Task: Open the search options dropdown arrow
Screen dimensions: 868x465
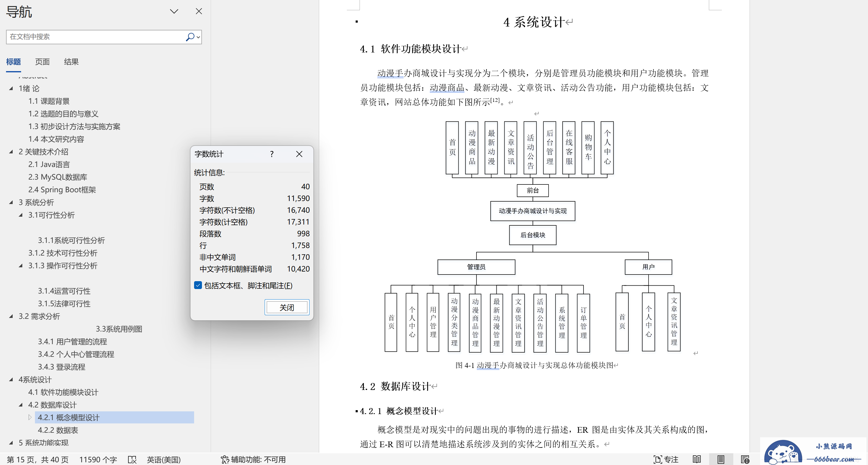Action: 198,37
